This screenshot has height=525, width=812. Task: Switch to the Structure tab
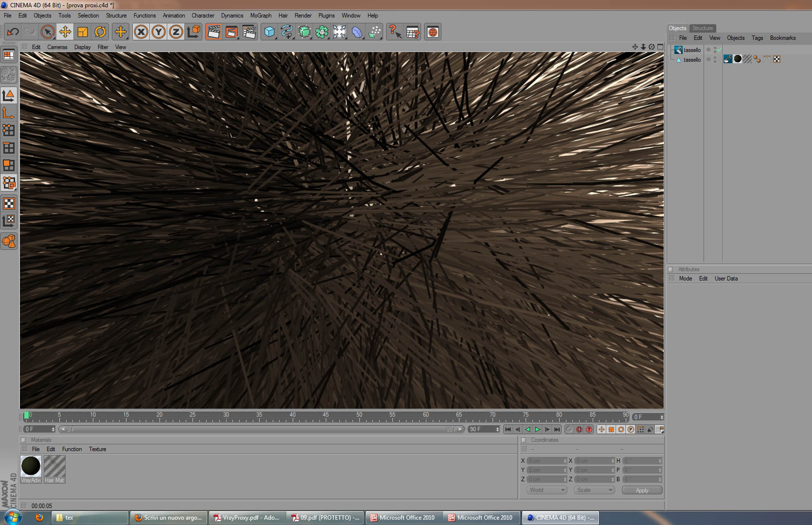point(702,28)
